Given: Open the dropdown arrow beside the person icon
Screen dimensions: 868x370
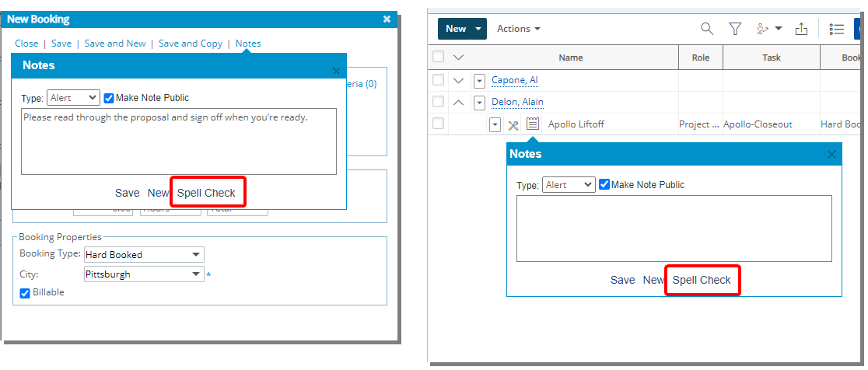Looking at the screenshot, I should click(x=779, y=29).
